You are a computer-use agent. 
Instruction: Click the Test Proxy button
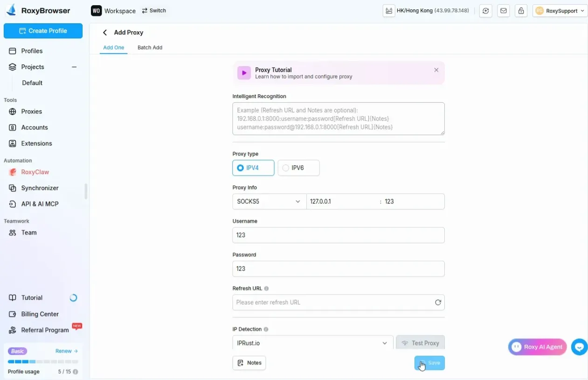tap(421, 343)
